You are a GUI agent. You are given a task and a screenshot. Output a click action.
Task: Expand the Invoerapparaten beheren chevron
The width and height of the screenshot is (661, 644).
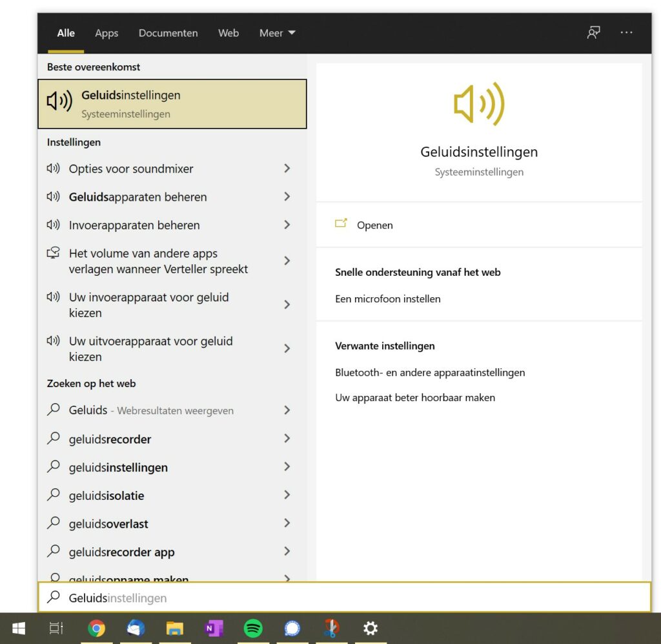pos(287,225)
